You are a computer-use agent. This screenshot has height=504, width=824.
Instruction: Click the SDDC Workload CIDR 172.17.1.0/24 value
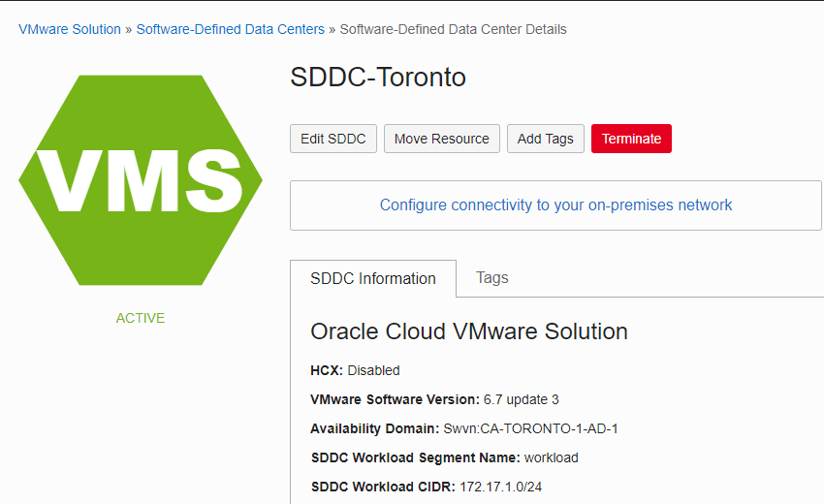(x=501, y=487)
